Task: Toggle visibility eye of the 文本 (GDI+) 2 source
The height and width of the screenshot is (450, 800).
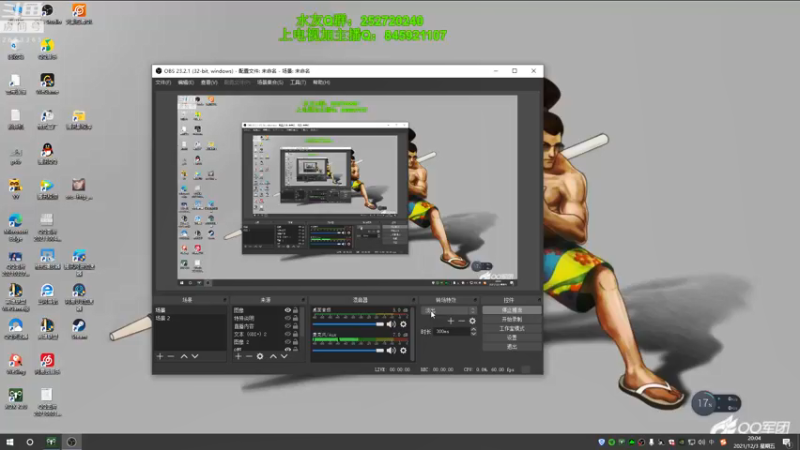Action: pos(288,334)
